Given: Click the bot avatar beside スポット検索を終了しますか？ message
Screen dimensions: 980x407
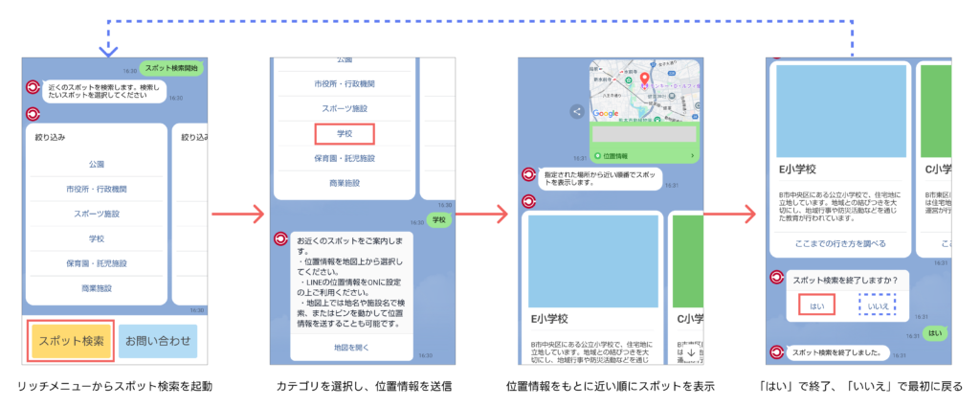Looking at the screenshot, I should tap(775, 278).
